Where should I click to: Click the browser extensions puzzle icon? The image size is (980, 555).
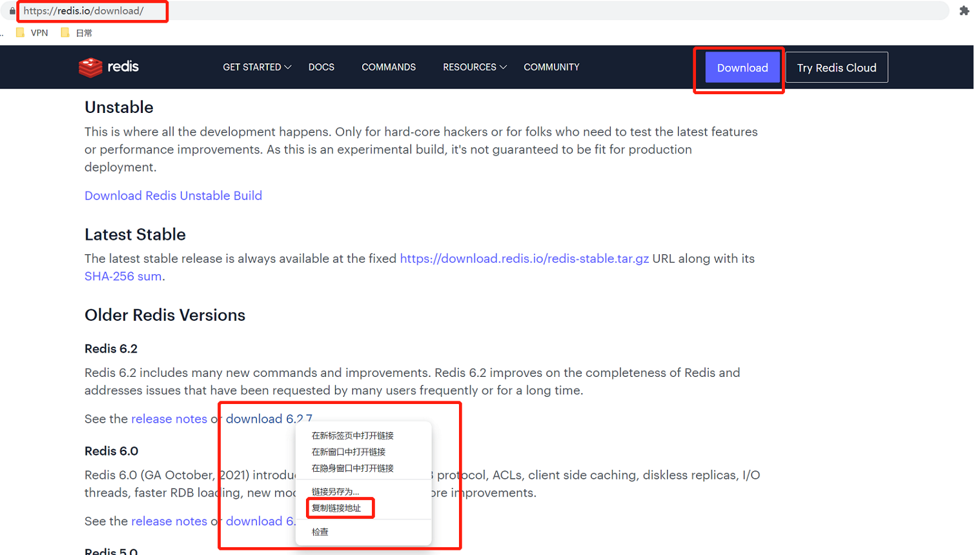pyautogui.click(x=964, y=11)
